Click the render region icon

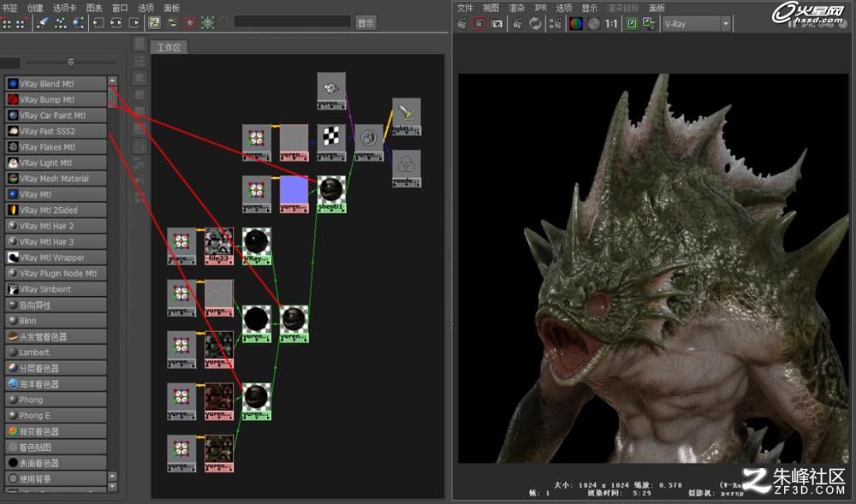pyautogui.click(x=479, y=24)
